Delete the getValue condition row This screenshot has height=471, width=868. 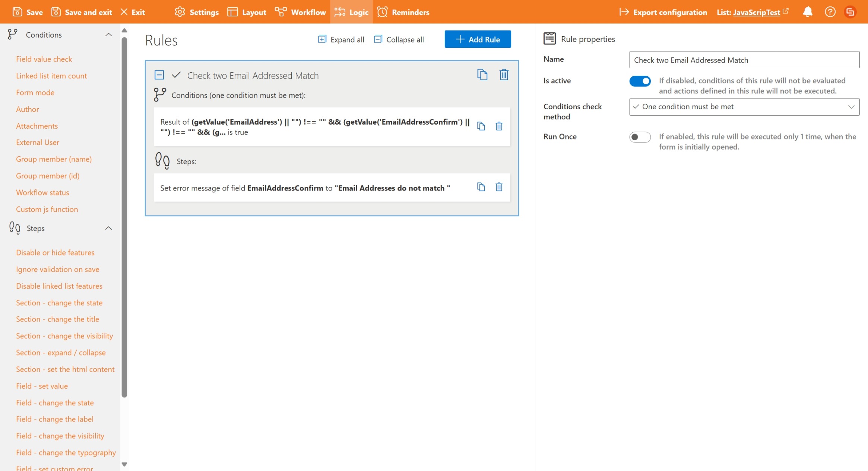499,126
